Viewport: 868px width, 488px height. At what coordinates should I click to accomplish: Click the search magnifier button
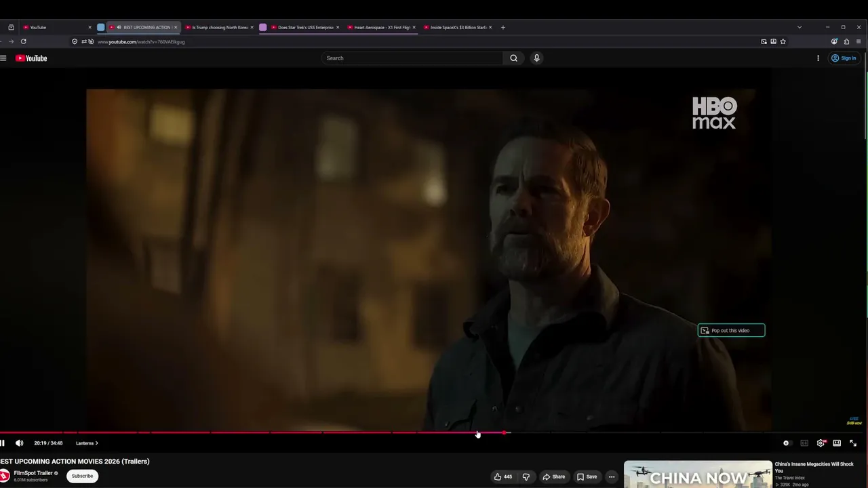coord(513,58)
